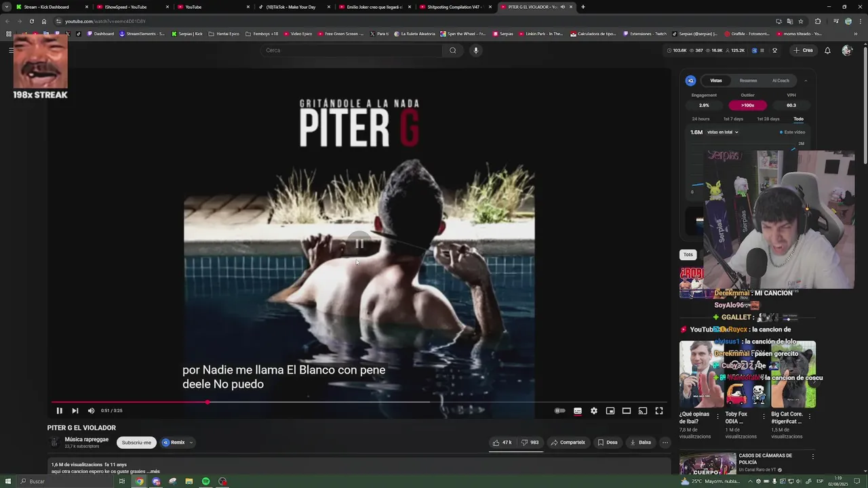
Task: Select the 1st 28 days range tab
Action: point(768,119)
